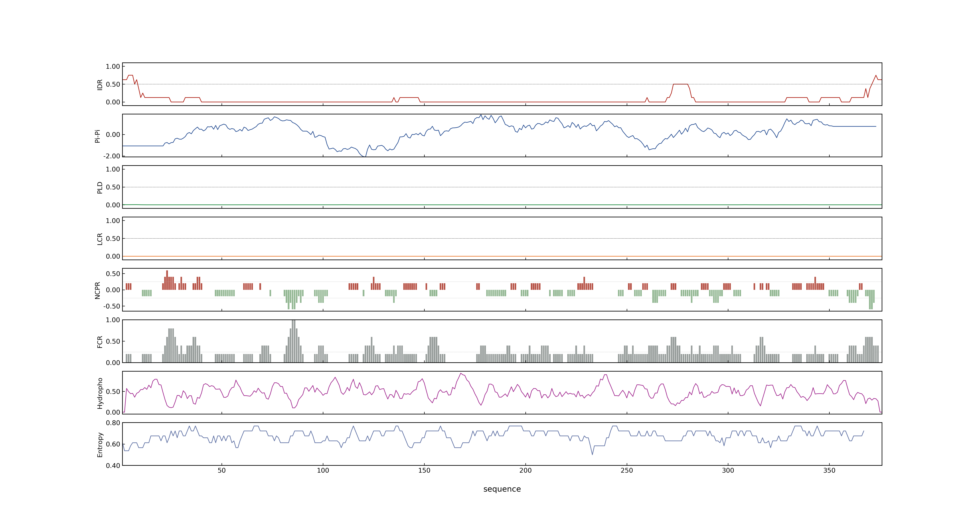Screen dimensions: 980x523
Task: Click x-axis tick label 350
Action: (829, 470)
